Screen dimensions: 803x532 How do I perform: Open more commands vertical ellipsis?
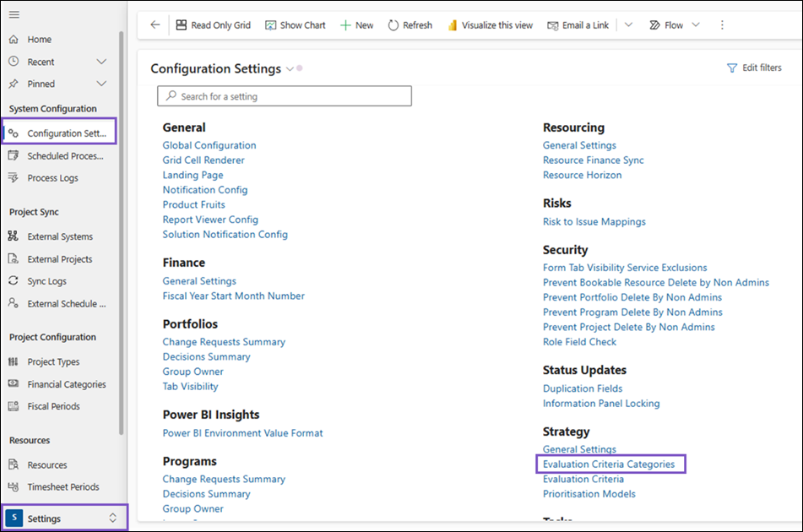tap(722, 25)
